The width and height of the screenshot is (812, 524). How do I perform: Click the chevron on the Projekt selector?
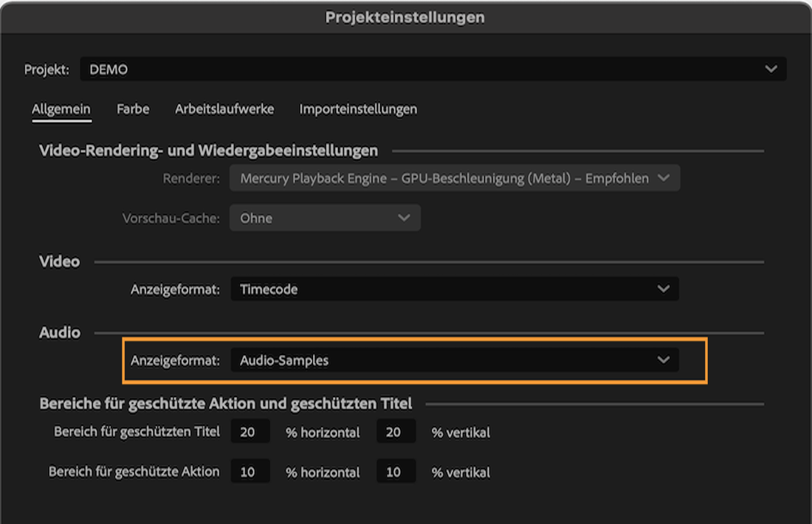pyautogui.click(x=771, y=70)
